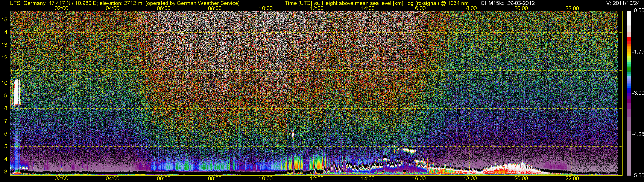Click the 10:00 label on the top time axis
Image resolution: width=644 pixels, height=182 pixels.
(x=266, y=8)
